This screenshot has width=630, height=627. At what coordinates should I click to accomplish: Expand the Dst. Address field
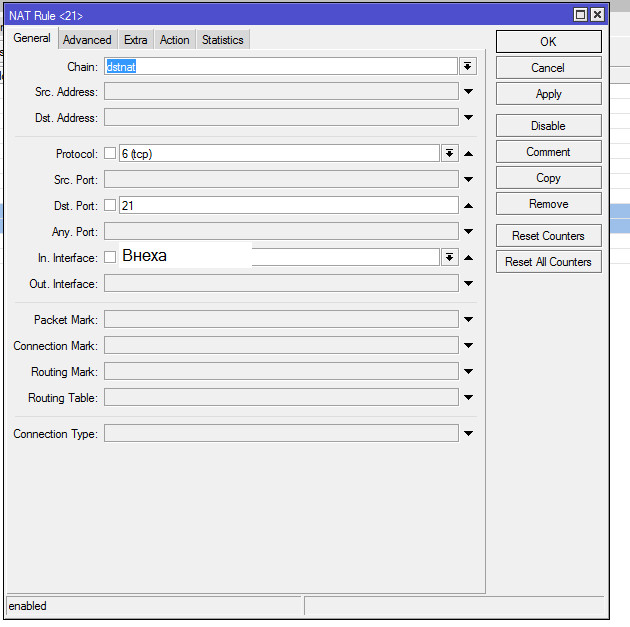(x=468, y=117)
